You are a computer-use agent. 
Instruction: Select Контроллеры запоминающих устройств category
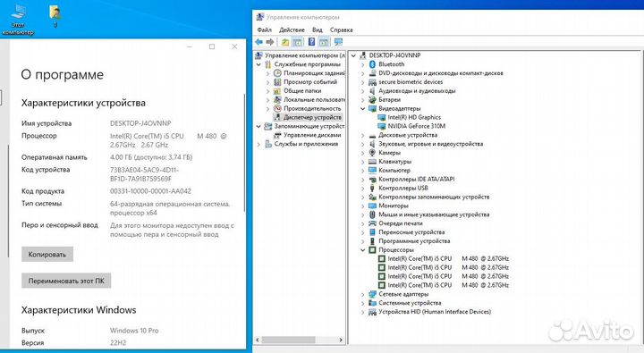(x=434, y=197)
